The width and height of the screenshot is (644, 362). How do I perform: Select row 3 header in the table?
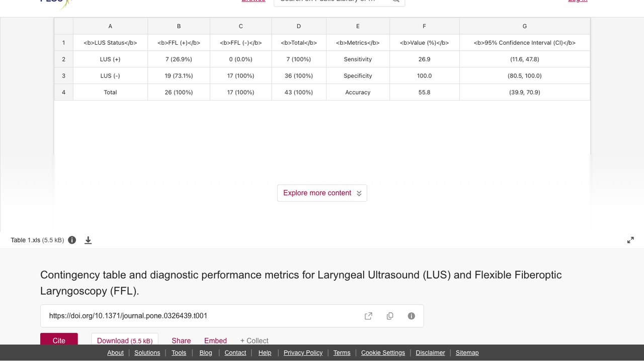pyautogui.click(x=63, y=76)
